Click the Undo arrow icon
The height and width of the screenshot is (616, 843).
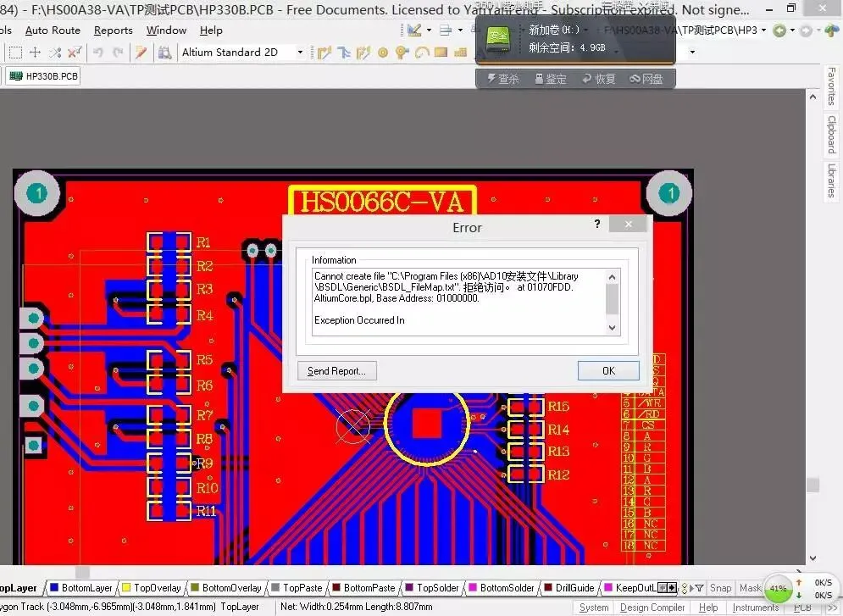97,53
